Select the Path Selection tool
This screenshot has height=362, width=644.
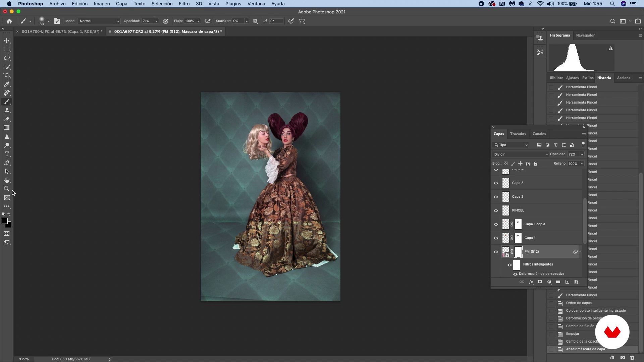tap(7, 171)
